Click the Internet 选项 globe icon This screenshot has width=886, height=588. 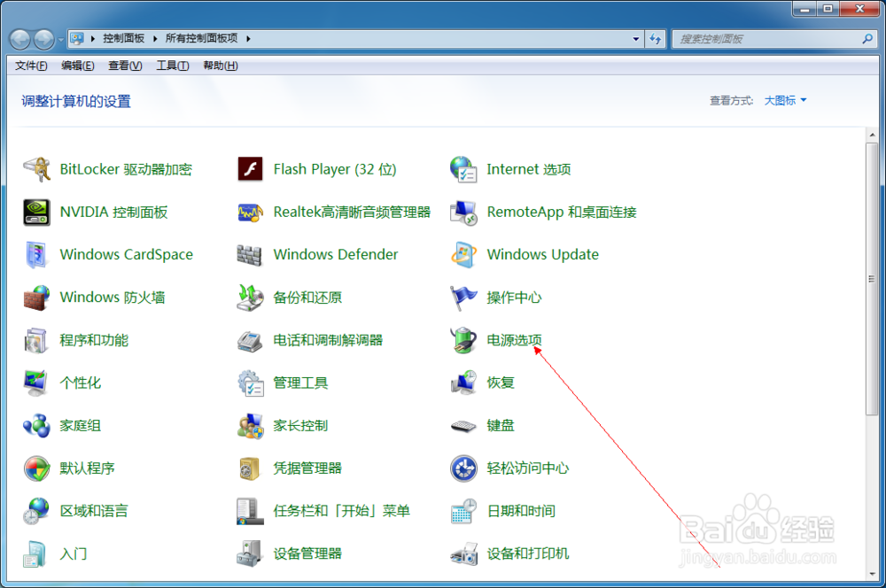tap(464, 169)
